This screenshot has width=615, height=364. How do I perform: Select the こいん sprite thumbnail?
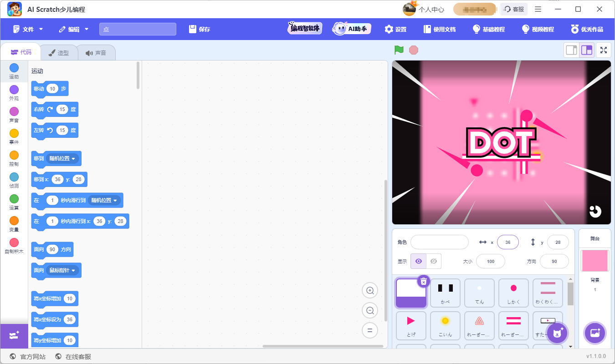tap(445, 326)
